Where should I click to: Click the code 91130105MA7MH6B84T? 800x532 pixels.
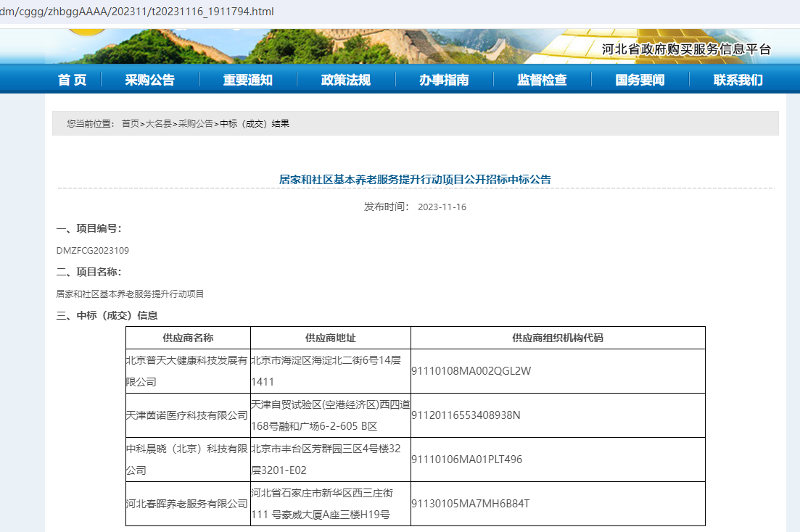pos(471,504)
